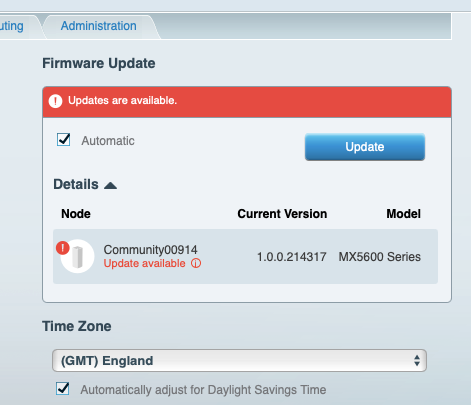The height and width of the screenshot is (405, 471).
Task: Click the red alert badge on node icon
Action: point(63,248)
